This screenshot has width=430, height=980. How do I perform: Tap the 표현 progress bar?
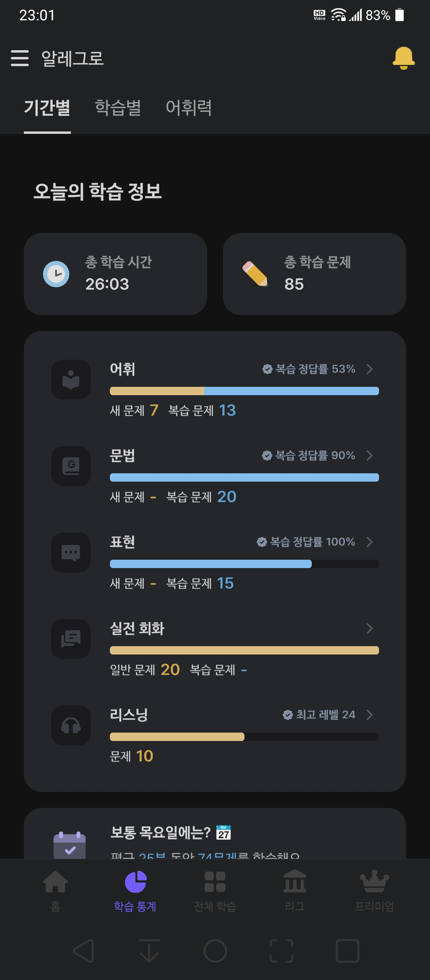[x=244, y=564]
